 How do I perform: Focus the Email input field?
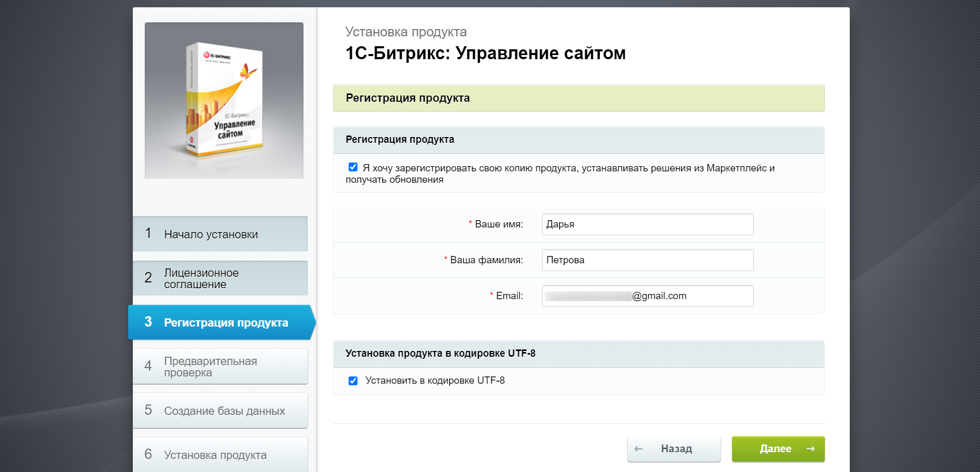[647, 296]
